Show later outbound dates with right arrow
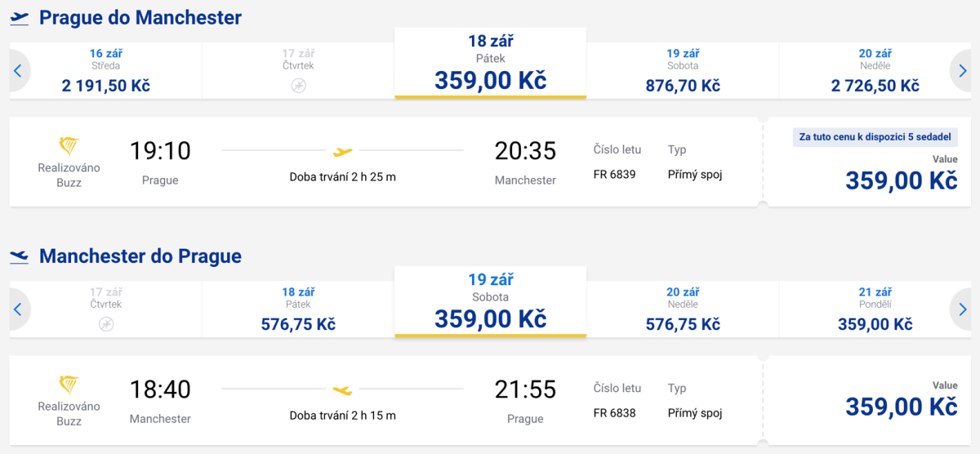The height and width of the screenshot is (454, 980). point(963,71)
